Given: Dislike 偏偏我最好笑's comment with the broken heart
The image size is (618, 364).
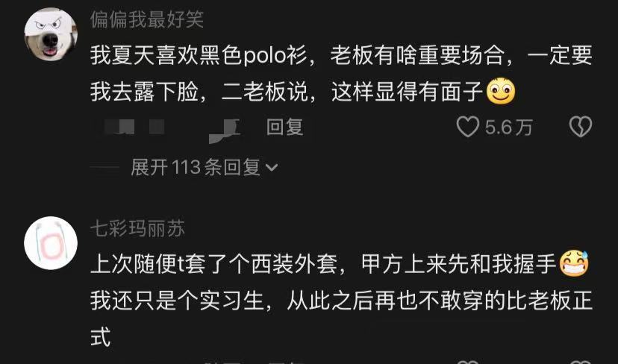Looking at the screenshot, I should [581, 127].
